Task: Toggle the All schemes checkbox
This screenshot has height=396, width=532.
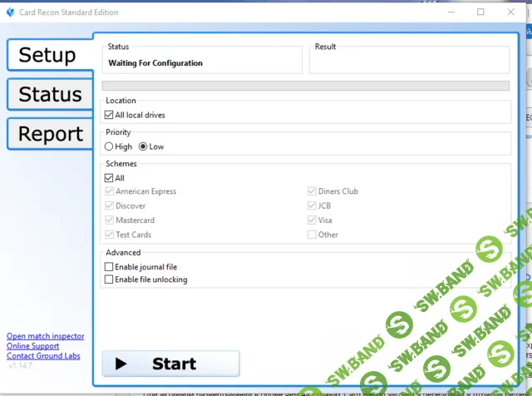Action: tap(109, 178)
